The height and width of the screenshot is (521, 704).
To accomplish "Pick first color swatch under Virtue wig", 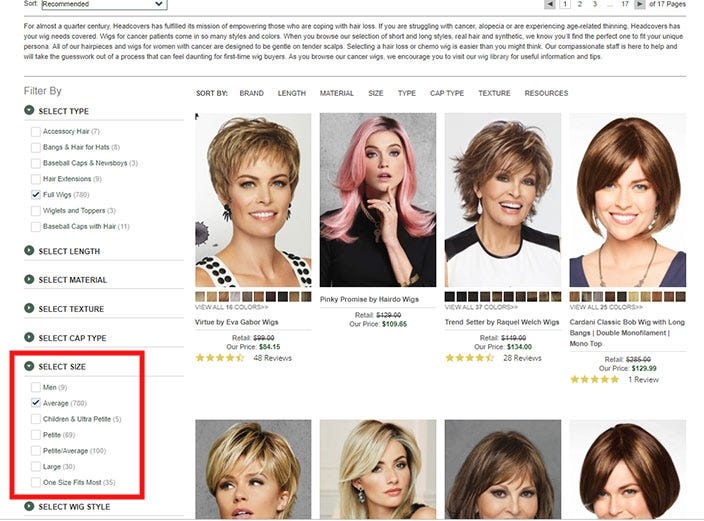I will [200, 296].
